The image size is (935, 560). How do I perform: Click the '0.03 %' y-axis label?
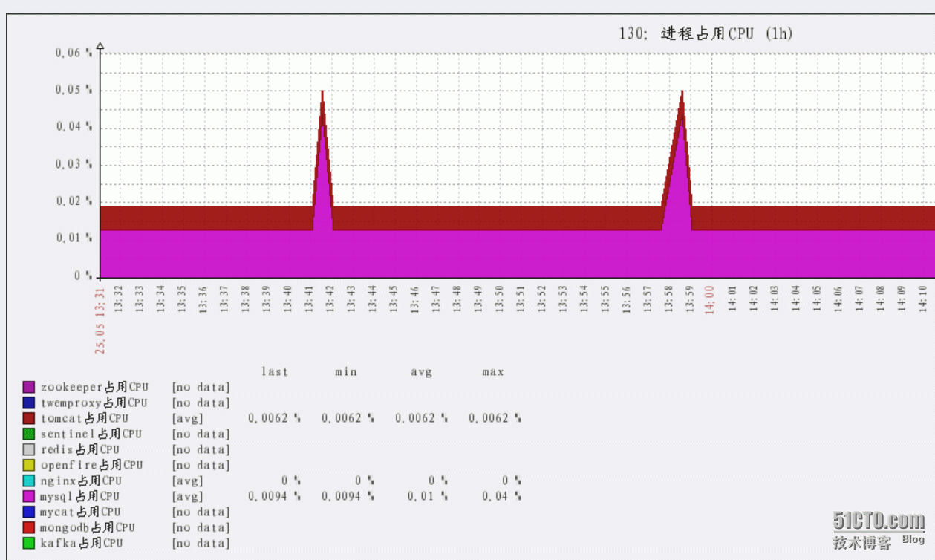[74, 163]
